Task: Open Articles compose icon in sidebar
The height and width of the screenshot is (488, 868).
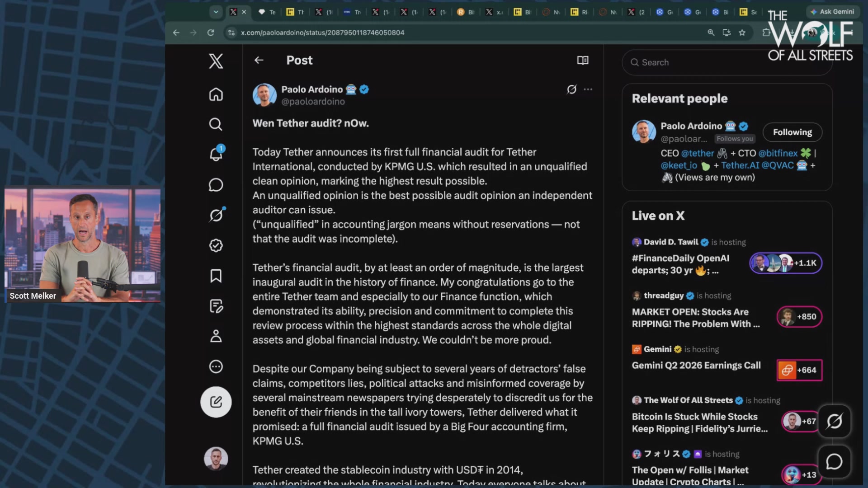Action: [x=216, y=306]
